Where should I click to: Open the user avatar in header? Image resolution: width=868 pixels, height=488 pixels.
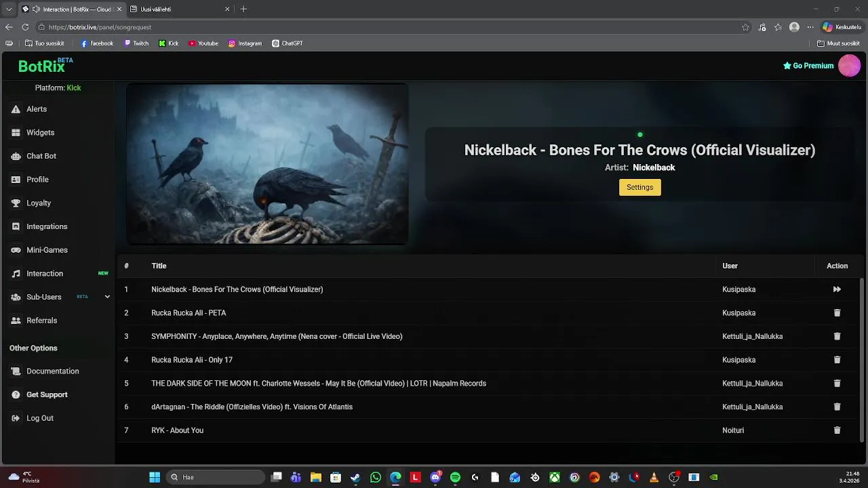click(x=849, y=66)
